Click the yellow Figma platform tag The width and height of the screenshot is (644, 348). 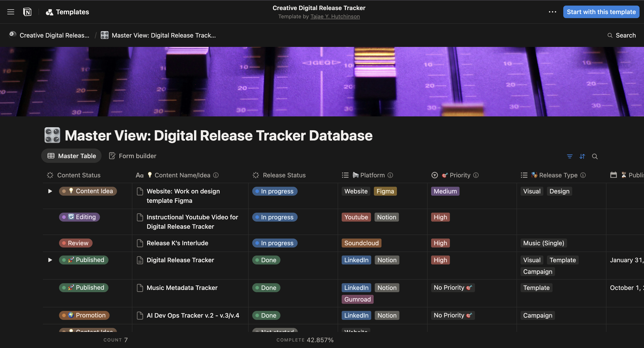pyautogui.click(x=385, y=191)
